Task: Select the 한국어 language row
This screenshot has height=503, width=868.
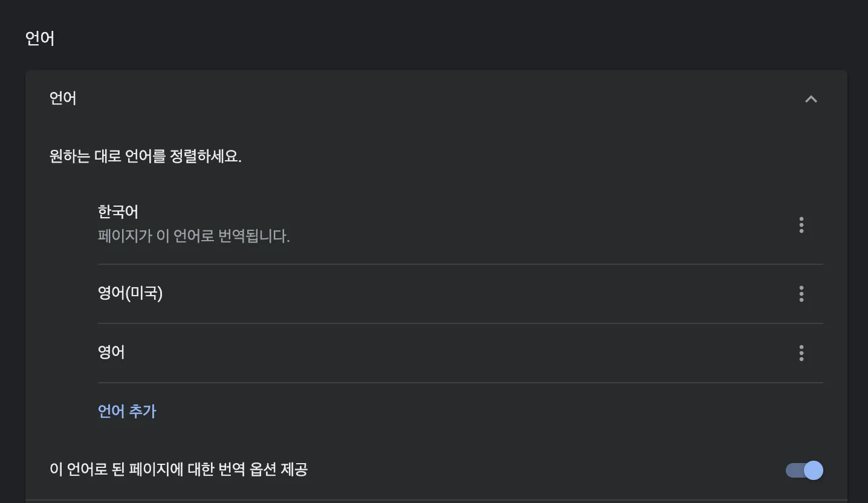Action: [460, 224]
